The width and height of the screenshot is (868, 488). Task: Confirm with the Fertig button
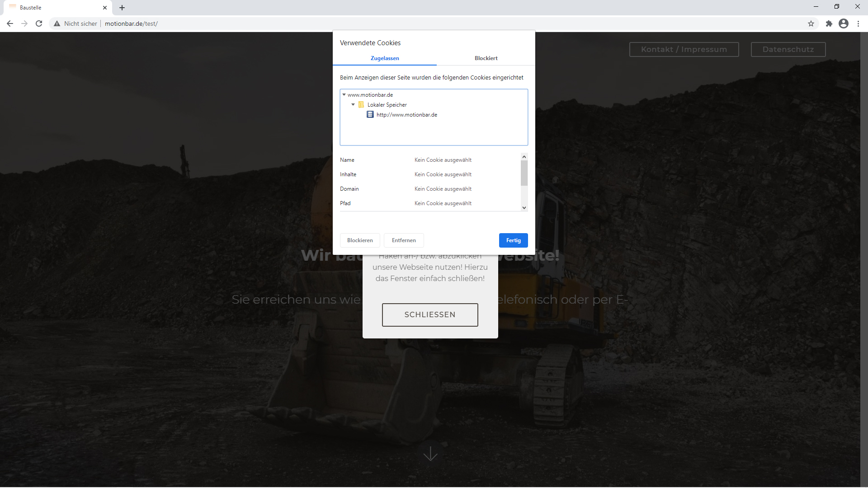pyautogui.click(x=513, y=240)
